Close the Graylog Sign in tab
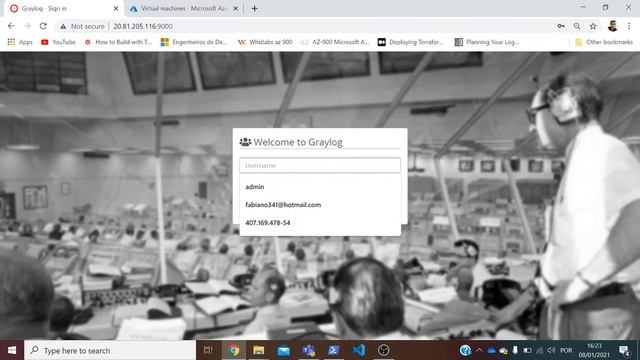Screen dimensions: 640x360 point(116,8)
